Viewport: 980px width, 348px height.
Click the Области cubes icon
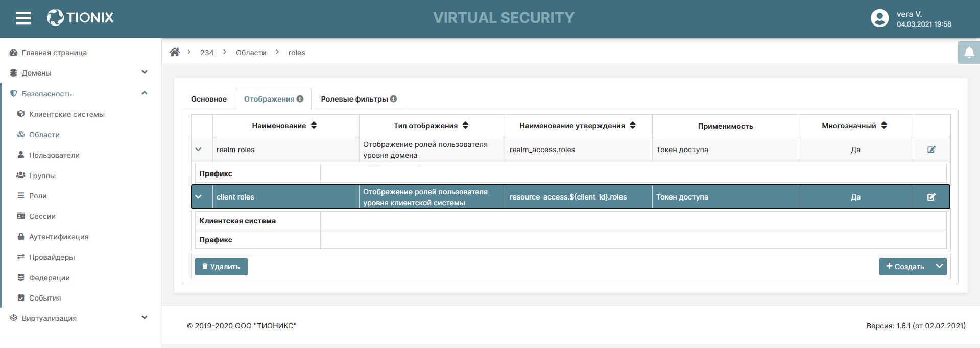tap(21, 134)
